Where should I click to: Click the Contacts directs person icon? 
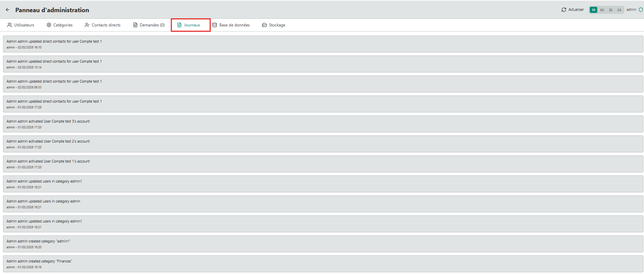tap(87, 25)
